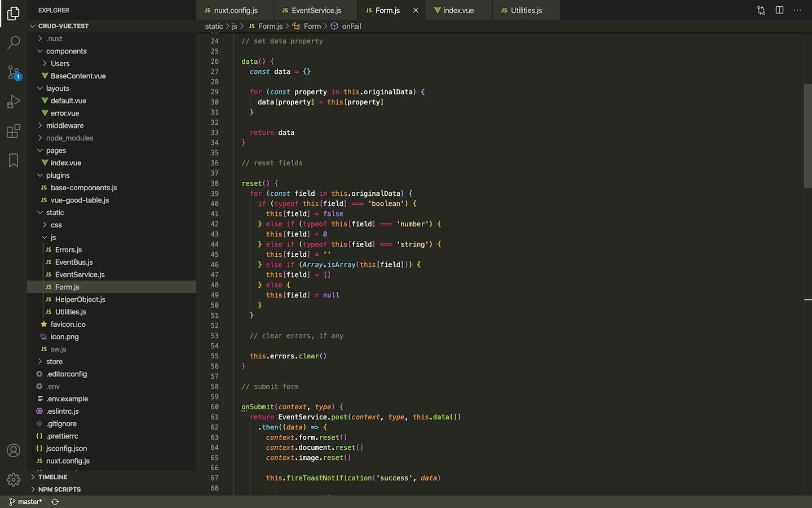Collapse the static folder

point(55,212)
